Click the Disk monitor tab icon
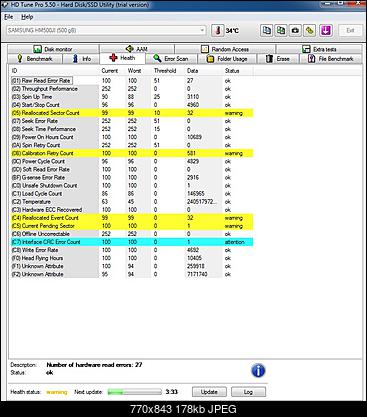This screenshot has width=367, height=417. click(x=37, y=49)
